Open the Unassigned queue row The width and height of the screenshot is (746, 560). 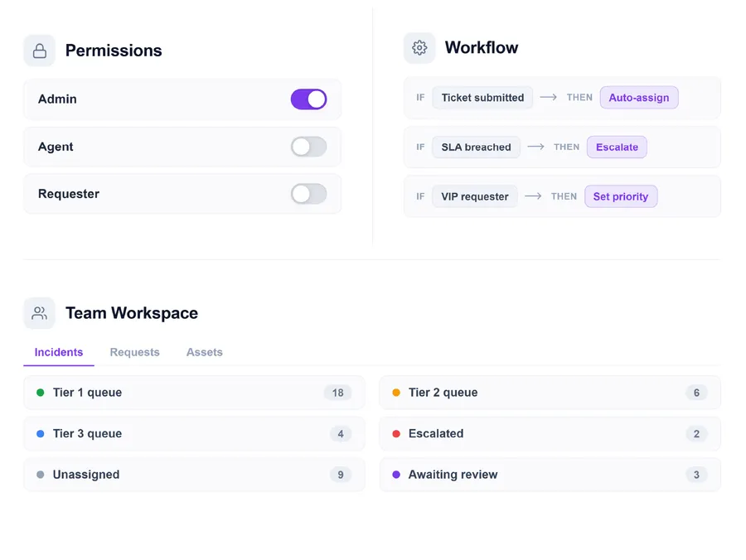pyautogui.click(x=194, y=475)
